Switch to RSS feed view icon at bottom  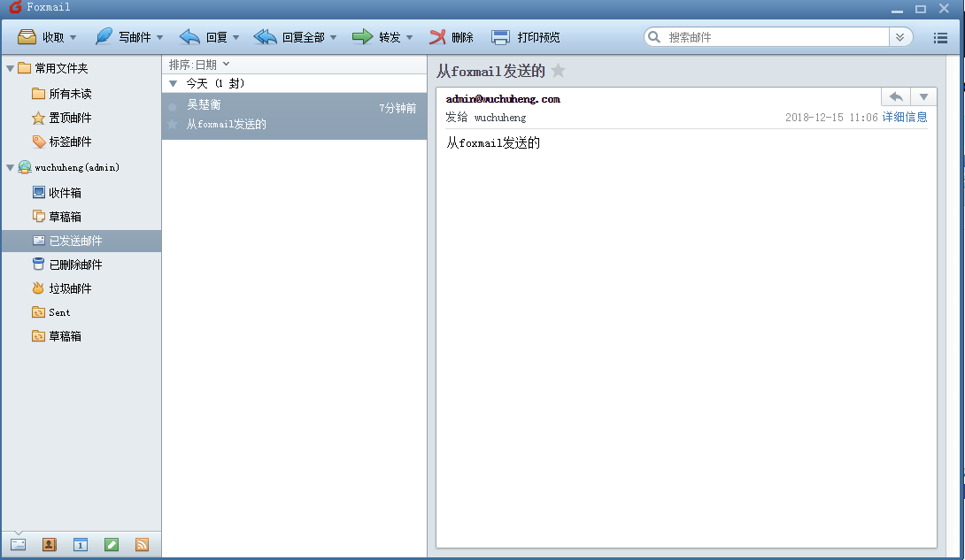pos(143,545)
